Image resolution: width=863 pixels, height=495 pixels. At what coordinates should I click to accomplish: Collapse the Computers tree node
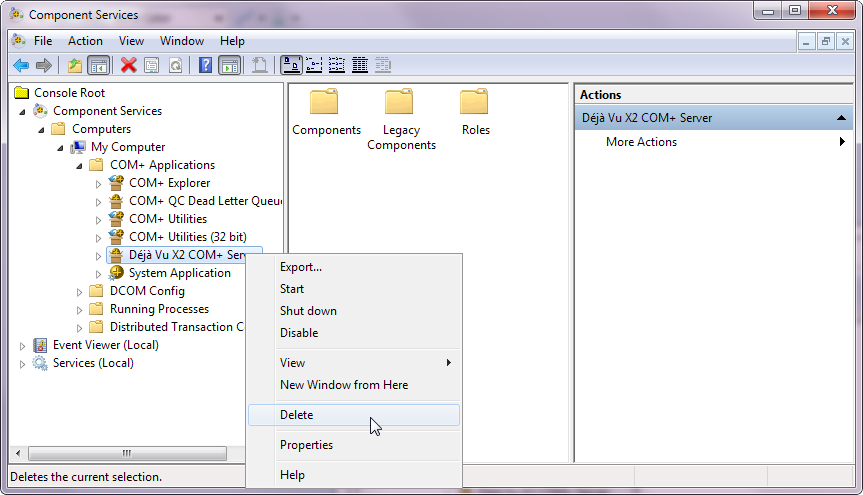pos(41,130)
